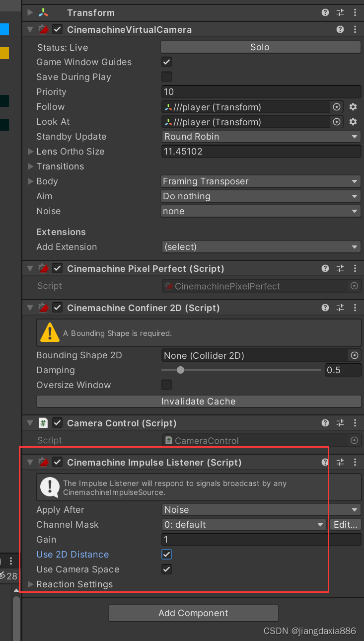Expand Reaction Settings foldout
The width and height of the screenshot is (364, 641).
tap(31, 584)
